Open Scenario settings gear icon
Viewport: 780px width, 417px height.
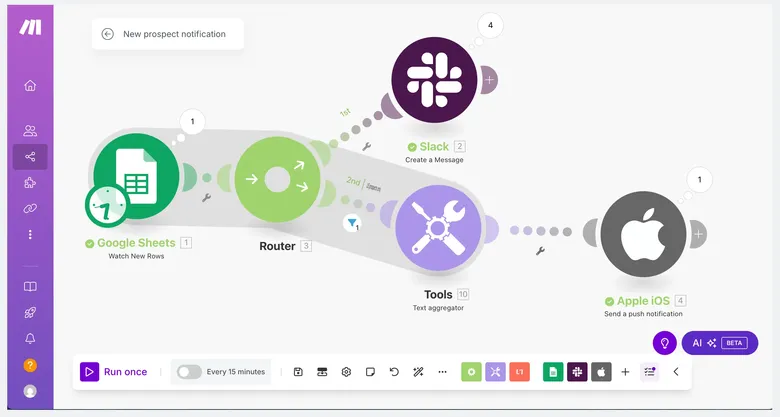click(x=346, y=372)
